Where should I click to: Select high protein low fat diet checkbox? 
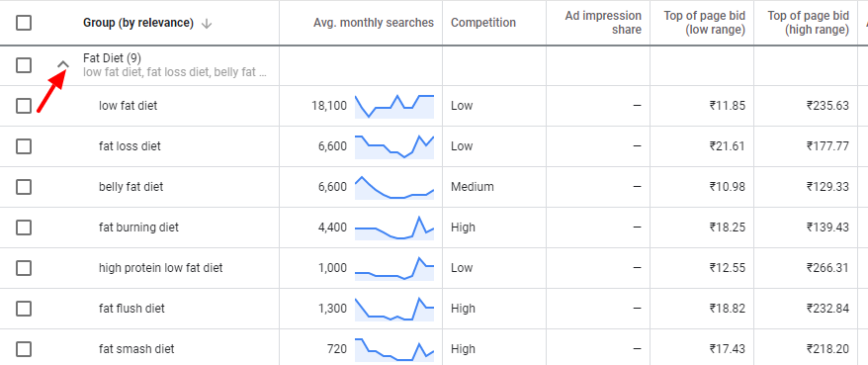(24, 267)
